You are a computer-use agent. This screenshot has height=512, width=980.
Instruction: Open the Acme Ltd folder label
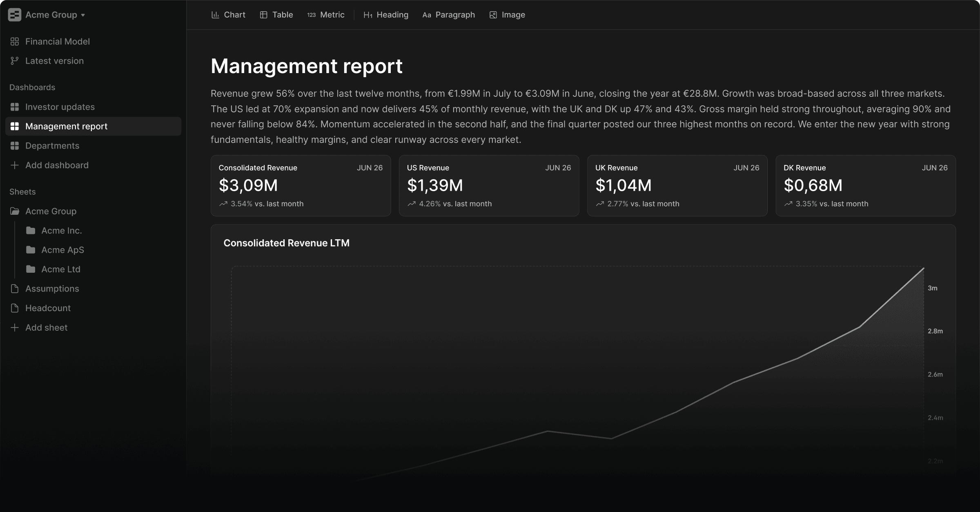pos(61,269)
